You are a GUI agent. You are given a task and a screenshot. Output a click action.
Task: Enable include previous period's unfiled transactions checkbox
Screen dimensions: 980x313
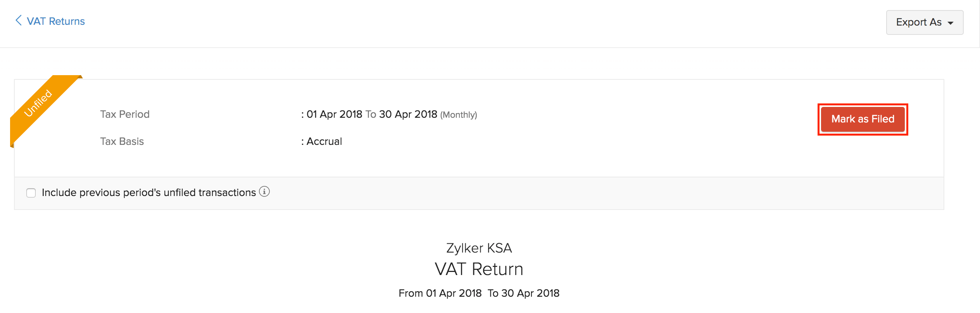31,193
